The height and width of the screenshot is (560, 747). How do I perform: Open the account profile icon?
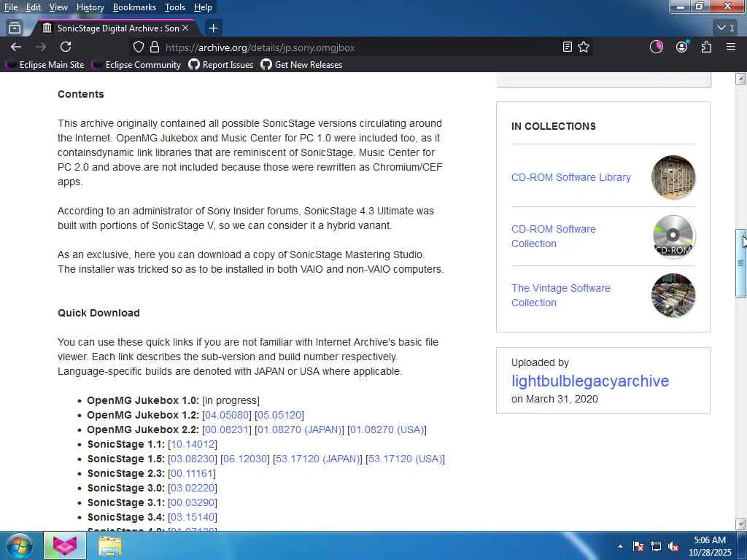point(682,47)
